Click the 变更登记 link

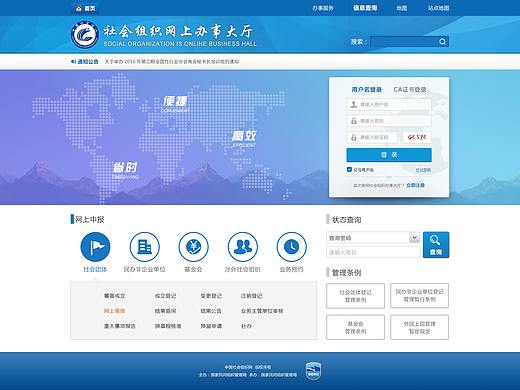click(211, 296)
